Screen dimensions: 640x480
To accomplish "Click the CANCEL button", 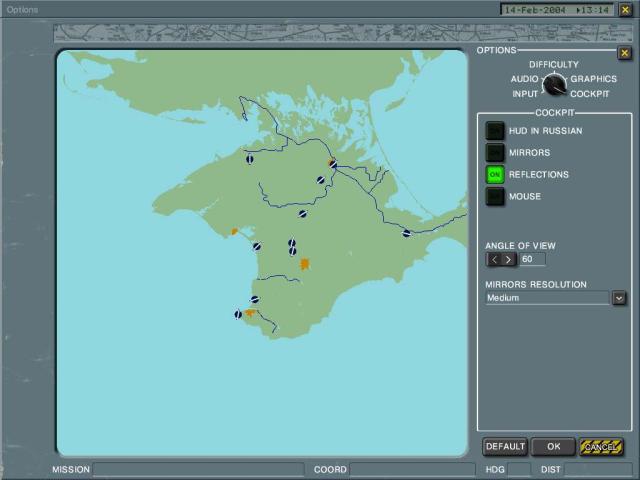I will 601,447.
